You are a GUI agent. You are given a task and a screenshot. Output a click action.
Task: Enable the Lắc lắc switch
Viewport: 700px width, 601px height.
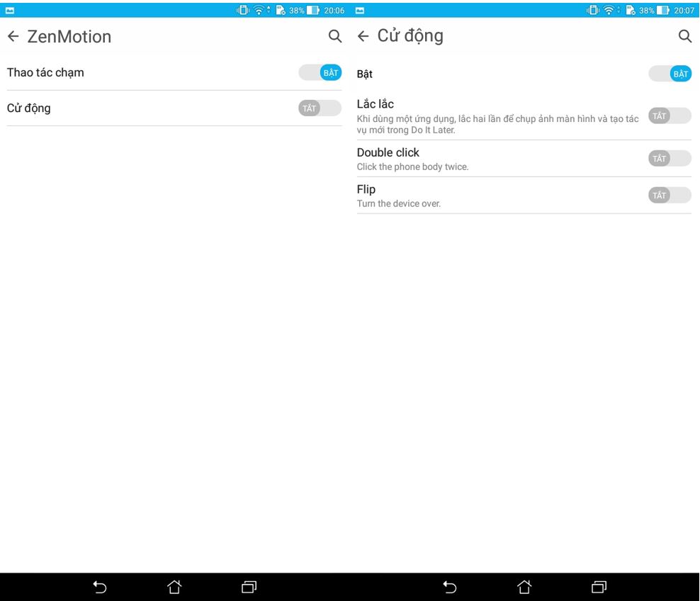670,116
